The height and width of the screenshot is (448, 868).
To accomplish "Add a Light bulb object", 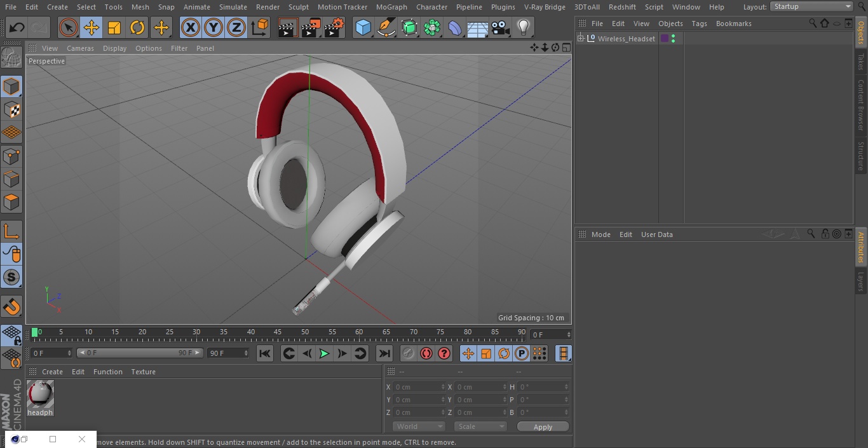I will pyautogui.click(x=524, y=27).
